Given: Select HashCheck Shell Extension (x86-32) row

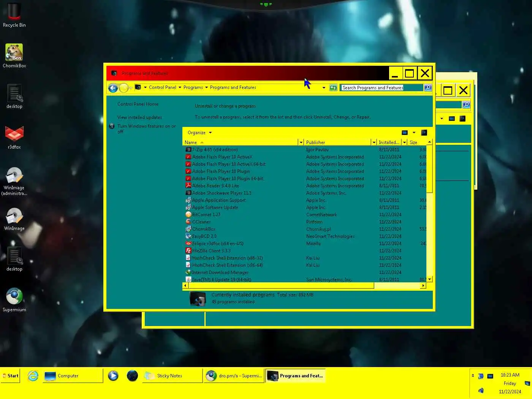Looking at the screenshot, I should (305, 258).
